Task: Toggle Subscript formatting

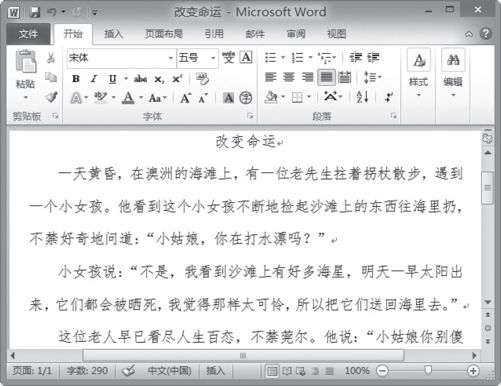Action: [x=159, y=79]
